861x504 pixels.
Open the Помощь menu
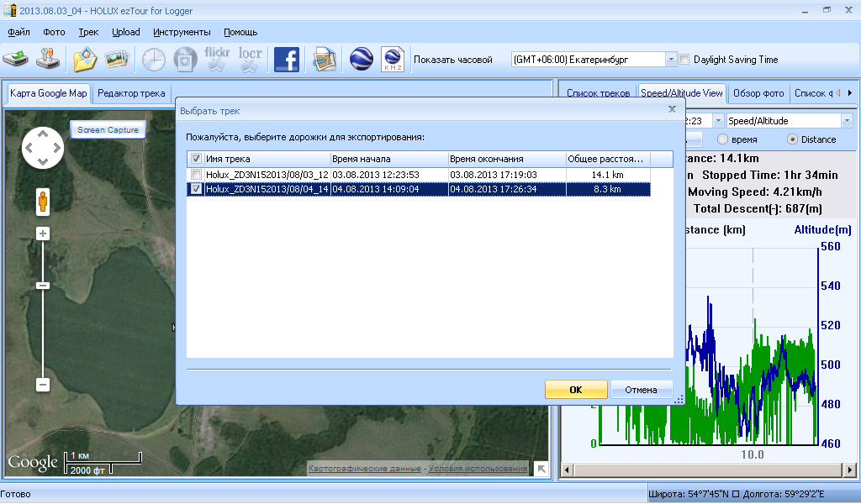[x=240, y=32]
